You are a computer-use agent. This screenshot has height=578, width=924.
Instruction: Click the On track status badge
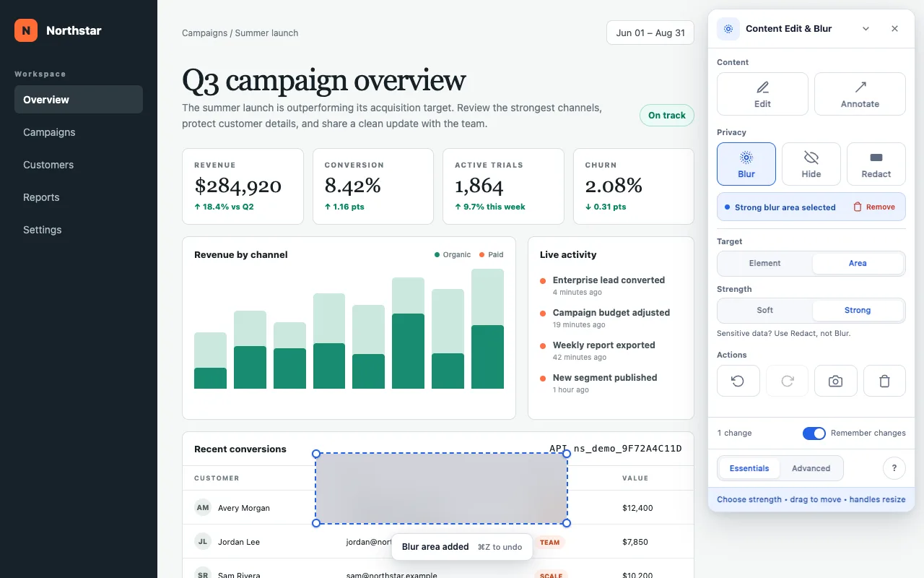tap(667, 116)
